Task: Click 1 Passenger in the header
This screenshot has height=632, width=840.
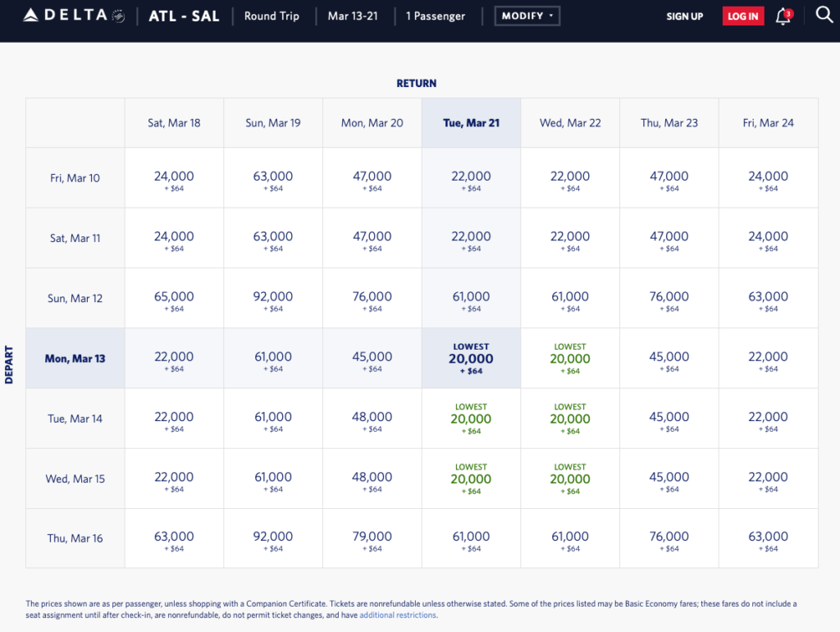Action: [x=435, y=16]
